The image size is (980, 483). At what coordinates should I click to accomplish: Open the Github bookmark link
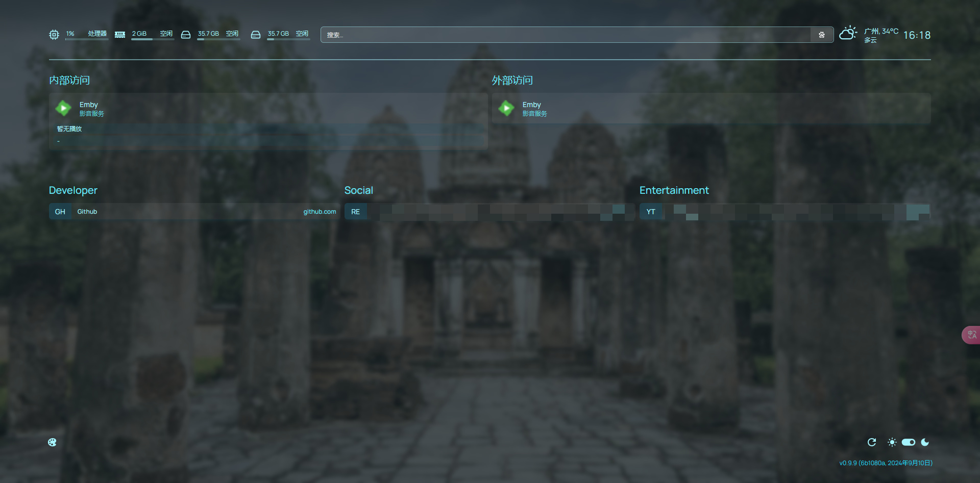tap(194, 212)
